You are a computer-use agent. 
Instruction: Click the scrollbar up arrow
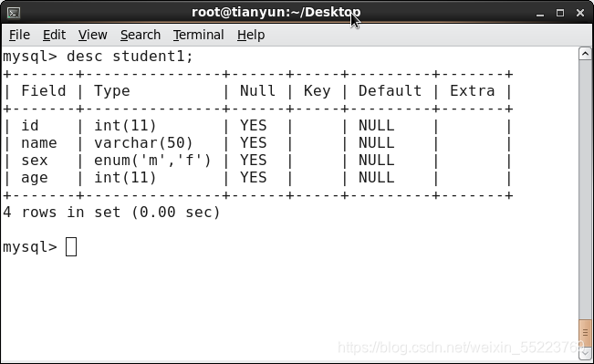[585, 54]
